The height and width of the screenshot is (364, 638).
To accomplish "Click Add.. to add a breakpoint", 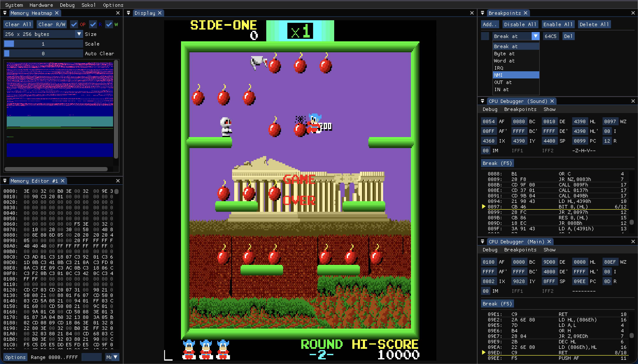I will [x=490, y=24].
